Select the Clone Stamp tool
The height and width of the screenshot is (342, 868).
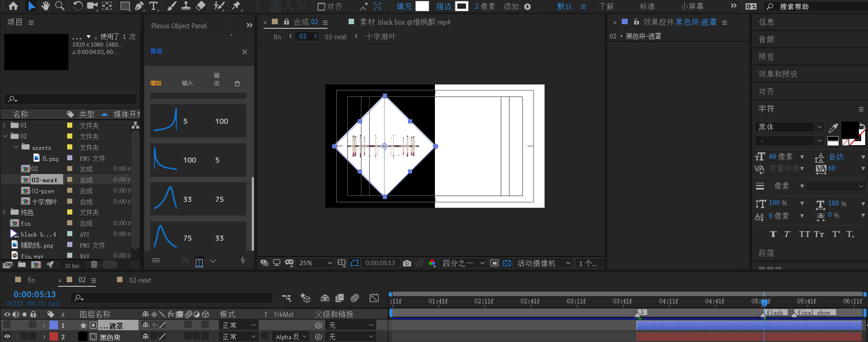(186, 6)
